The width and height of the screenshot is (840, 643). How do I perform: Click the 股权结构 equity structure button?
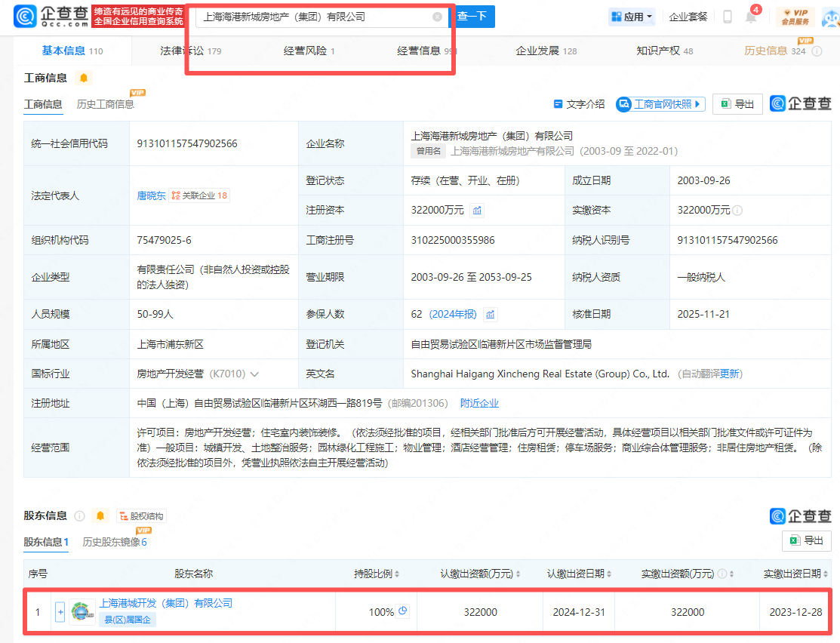tap(141, 516)
